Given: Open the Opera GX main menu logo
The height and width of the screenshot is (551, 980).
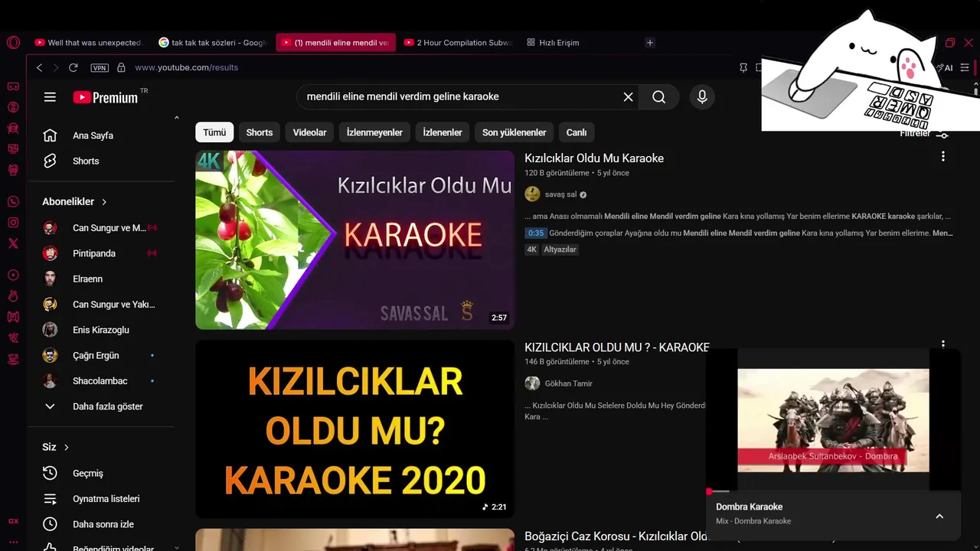Looking at the screenshot, I should (13, 43).
